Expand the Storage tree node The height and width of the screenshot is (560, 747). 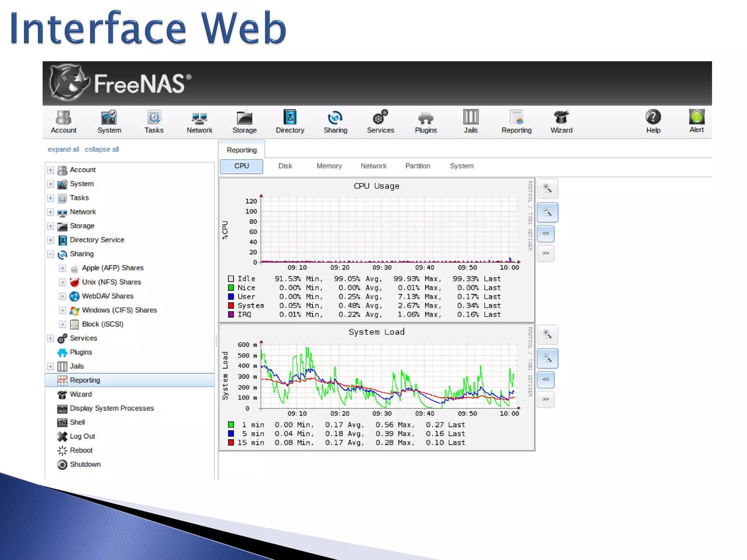pyautogui.click(x=51, y=226)
